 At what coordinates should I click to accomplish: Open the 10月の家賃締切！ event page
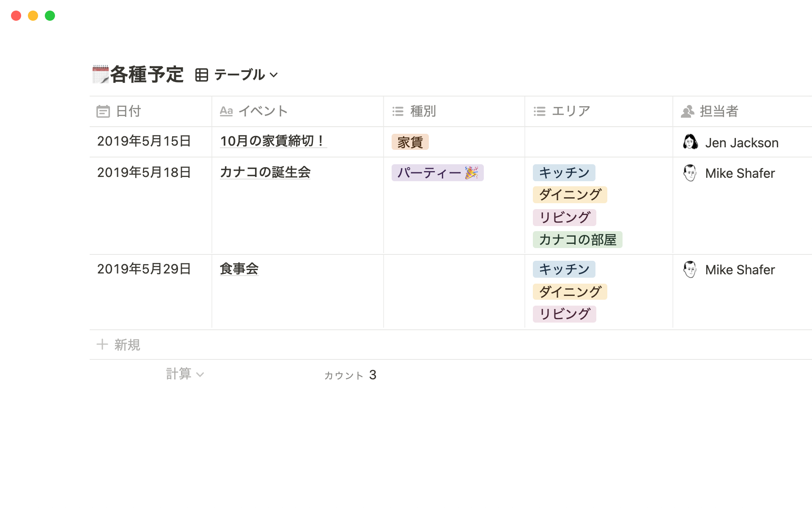point(273,141)
